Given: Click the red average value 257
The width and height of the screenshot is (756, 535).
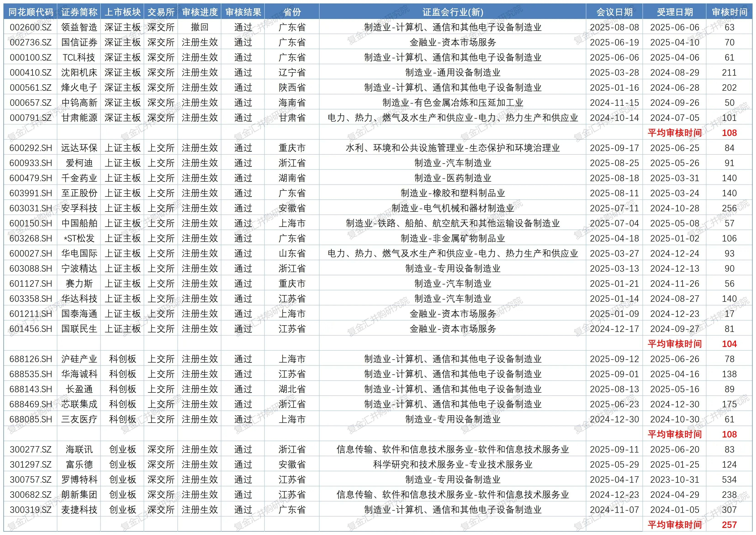Looking at the screenshot, I should click(729, 525).
